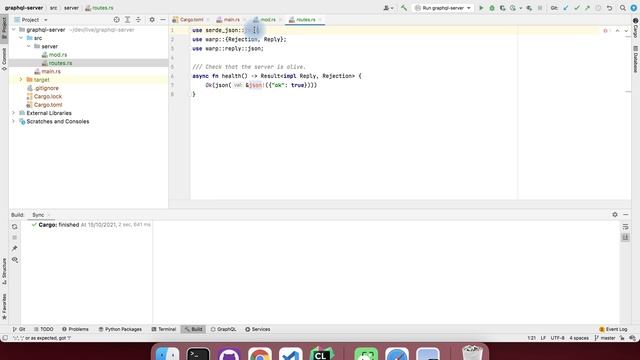Toggle the Database right tool window

[x=636, y=60]
